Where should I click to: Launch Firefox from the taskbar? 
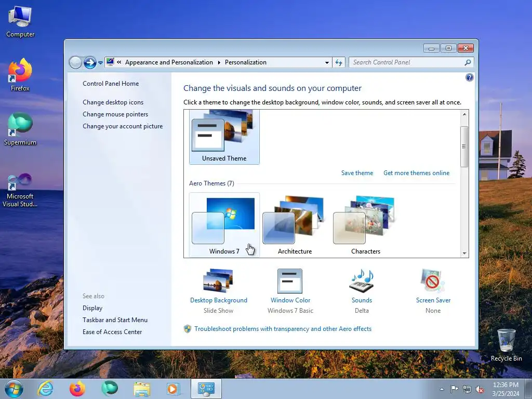point(77,389)
